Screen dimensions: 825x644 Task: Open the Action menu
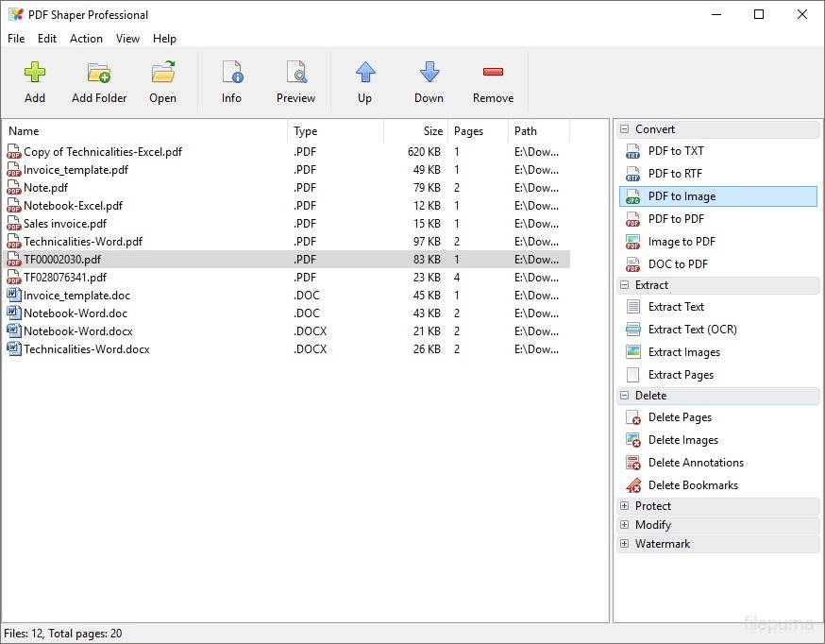pyautogui.click(x=86, y=39)
